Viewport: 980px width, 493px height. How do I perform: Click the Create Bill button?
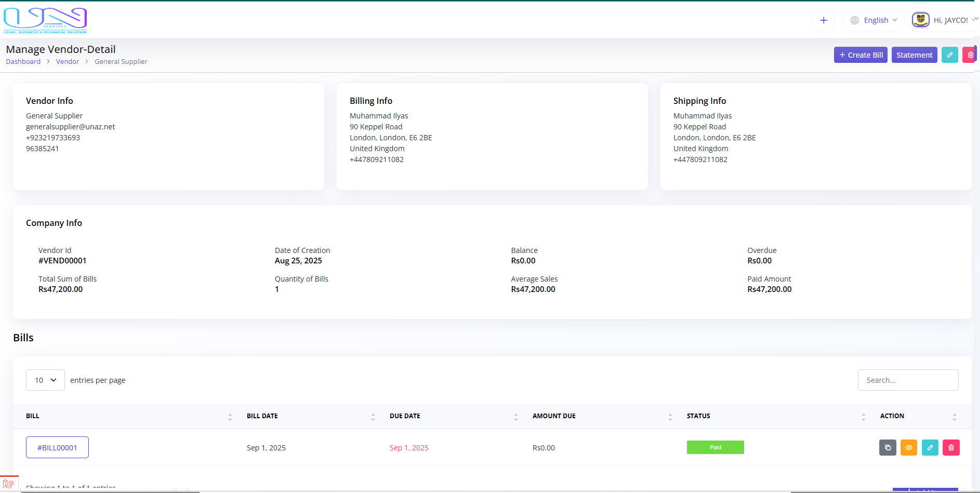[x=860, y=55]
